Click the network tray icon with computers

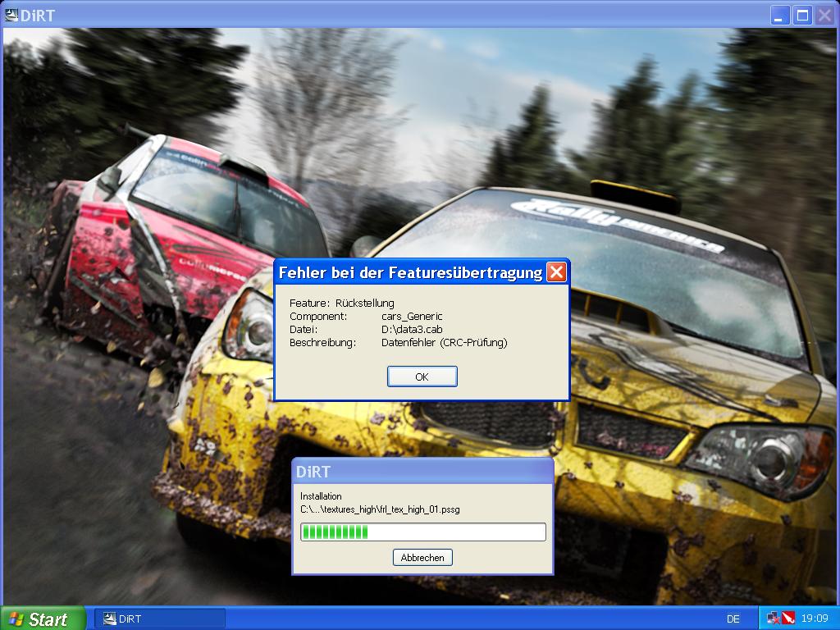coord(773,619)
